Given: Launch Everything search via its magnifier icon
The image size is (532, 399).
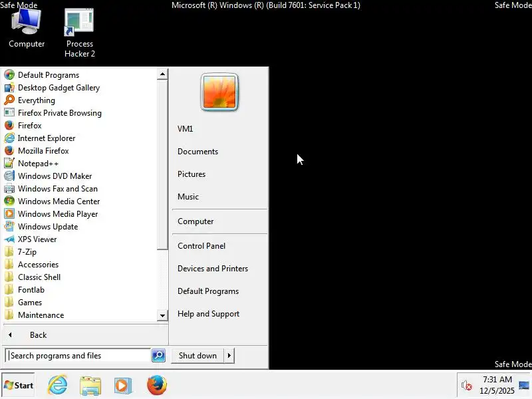Looking at the screenshot, I should 9,100.
